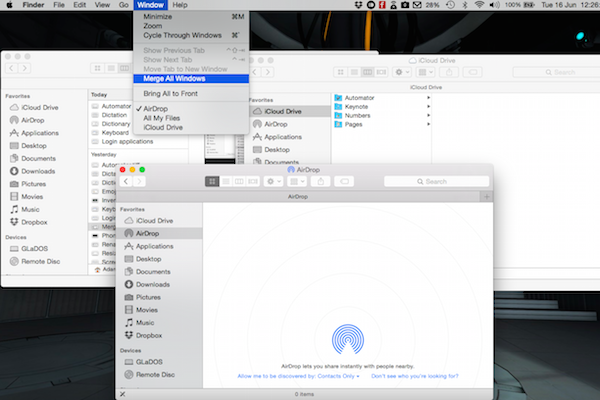Viewport: 600px width, 400px height.
Task: Click Bluetooth icon in menu bar
Action: coord(465,5)
